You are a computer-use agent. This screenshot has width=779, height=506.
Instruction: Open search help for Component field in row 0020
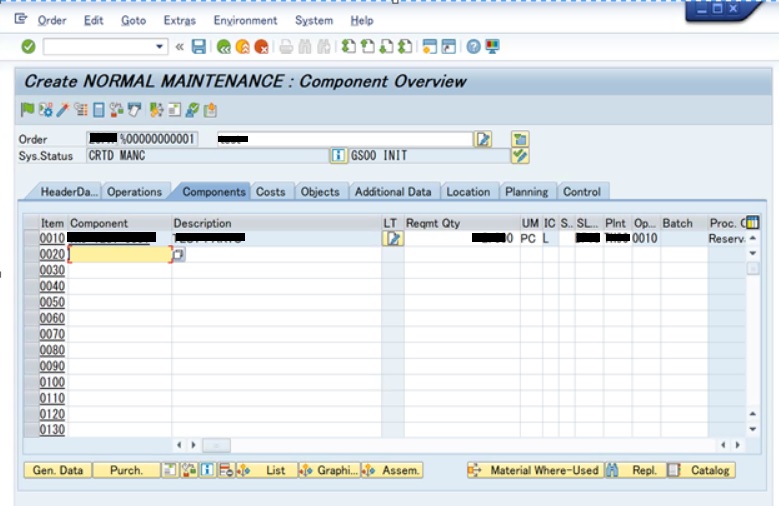tap(179, 255)
